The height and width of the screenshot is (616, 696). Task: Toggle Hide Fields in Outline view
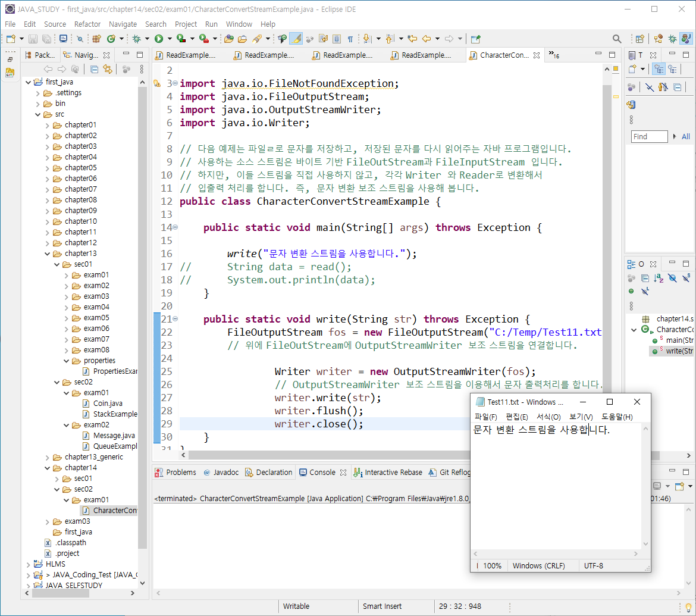(x=672, y=278)
